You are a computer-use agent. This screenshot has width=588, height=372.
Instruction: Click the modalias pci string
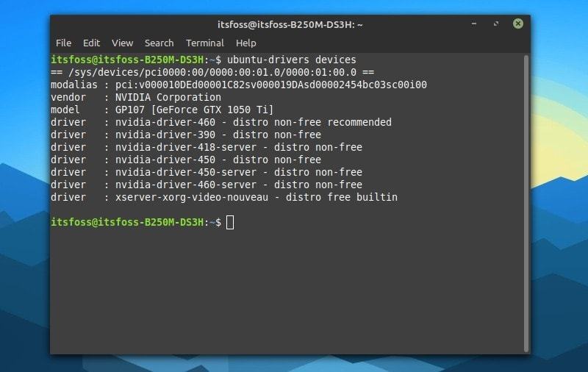click(x=268, y=85)
